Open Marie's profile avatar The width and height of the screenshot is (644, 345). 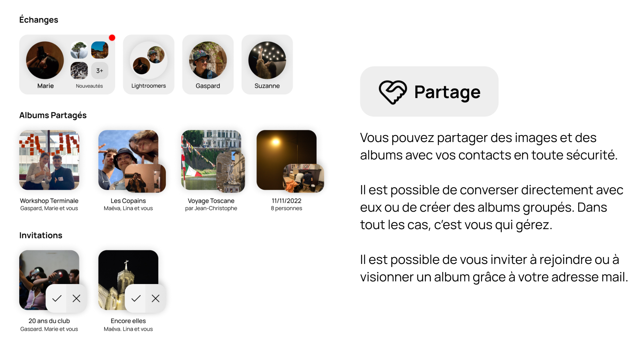point(45,60)
